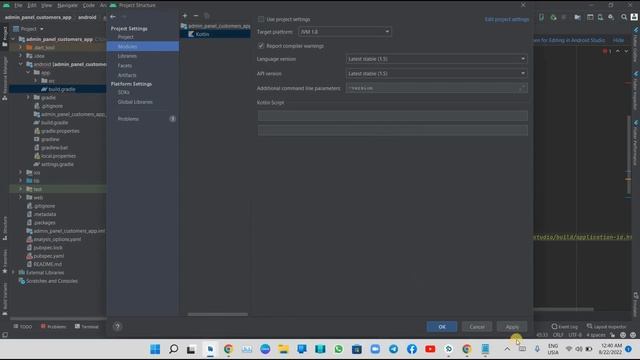Click the next highlighted error down arrow

pos(626,51)
